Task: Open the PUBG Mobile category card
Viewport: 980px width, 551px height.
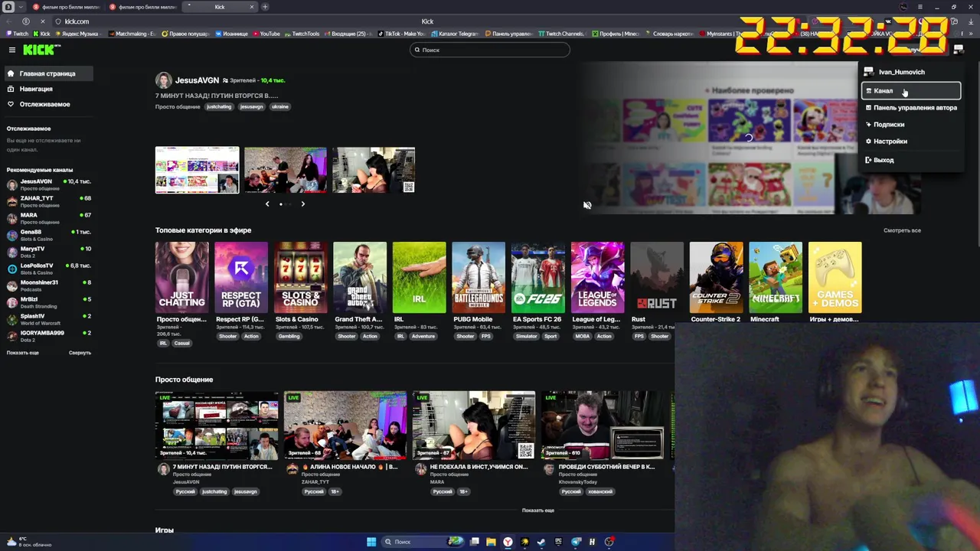Action: tap(479, 278)
